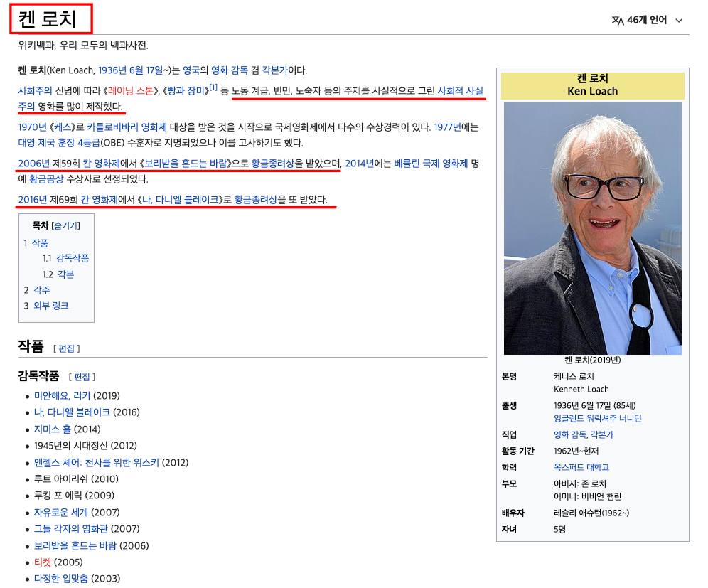This screenshot has width=708, height=588.
Task: Click the Ken Loach infobox photo
Action: click(x=592, y=228)
